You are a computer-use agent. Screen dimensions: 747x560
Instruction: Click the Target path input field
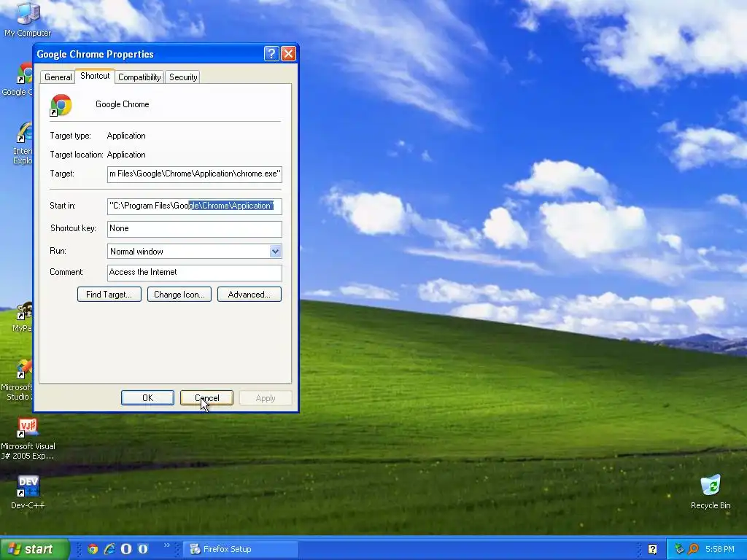click(194, 174)
